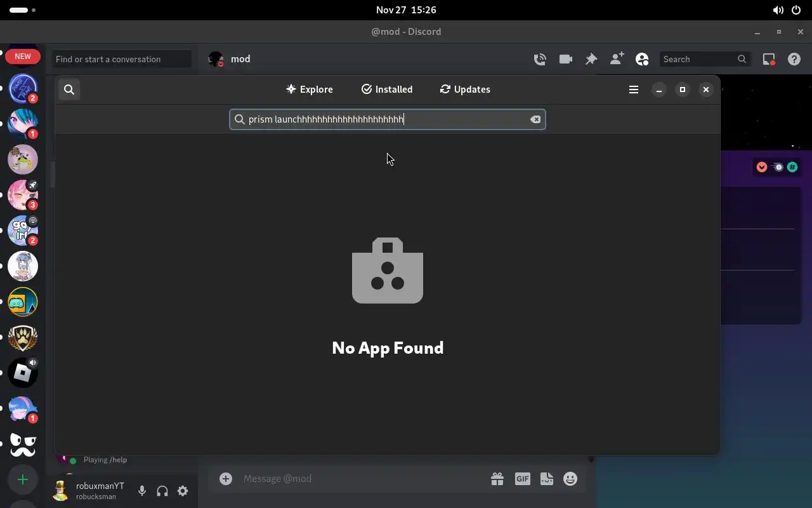Open the yellow and blue Discord-face server
The image size is (812, 508).
pos(23,302)
